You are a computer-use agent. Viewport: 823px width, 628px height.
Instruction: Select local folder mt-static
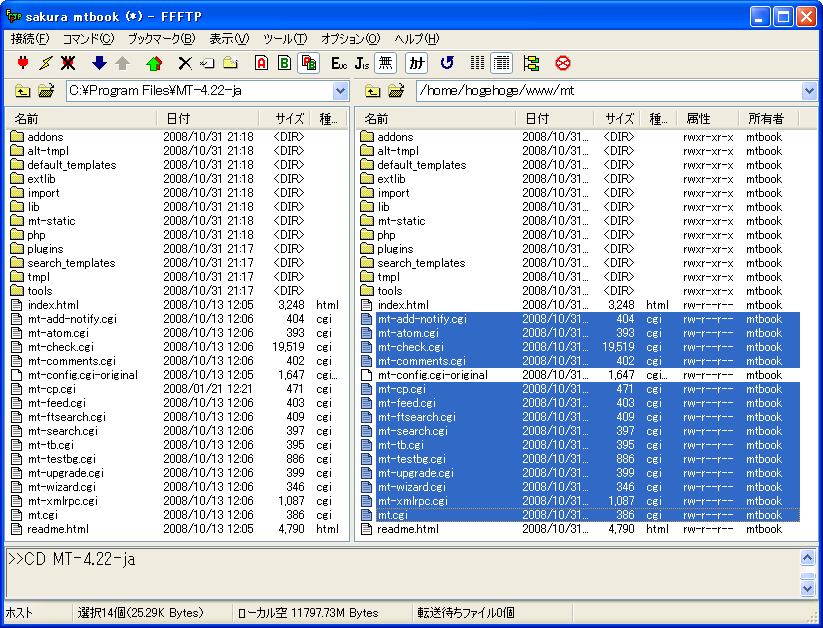[x=51, y=221]
